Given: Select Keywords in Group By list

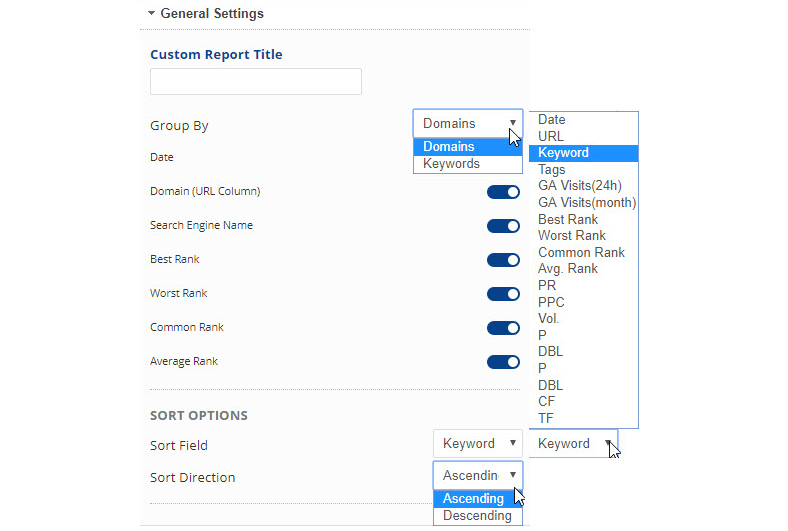Looking at the screenshot, I should [x=452, y=164].
